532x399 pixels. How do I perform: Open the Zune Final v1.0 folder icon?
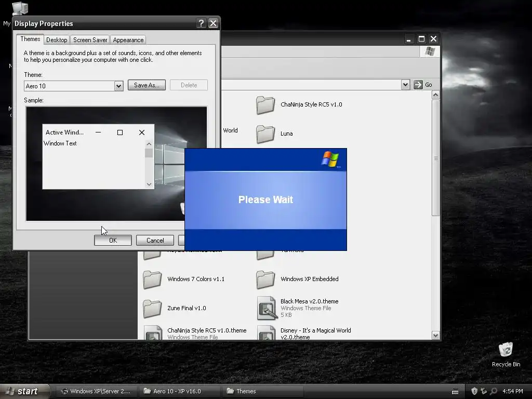pyautogui.click(x=152, y=309)
